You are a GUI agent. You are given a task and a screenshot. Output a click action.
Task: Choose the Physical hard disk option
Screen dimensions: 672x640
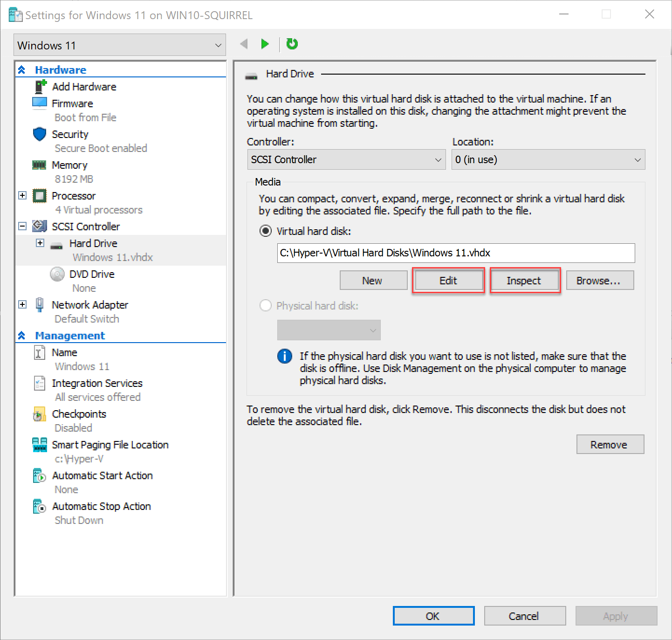pos(265,305)
